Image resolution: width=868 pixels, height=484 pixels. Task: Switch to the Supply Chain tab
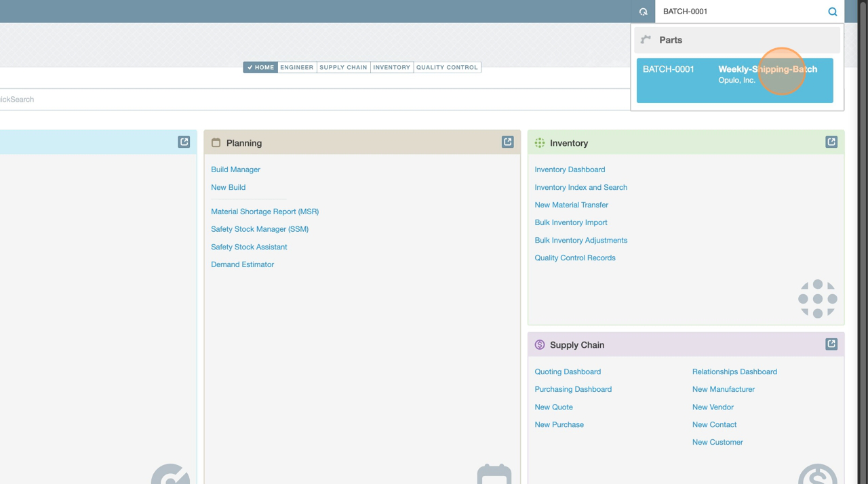[x=343, y=67]
